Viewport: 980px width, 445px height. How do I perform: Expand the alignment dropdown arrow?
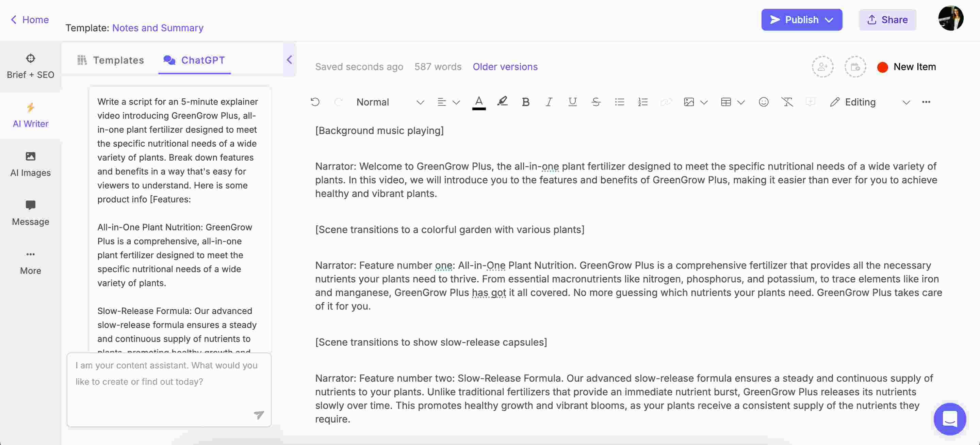tap(456, 102)
